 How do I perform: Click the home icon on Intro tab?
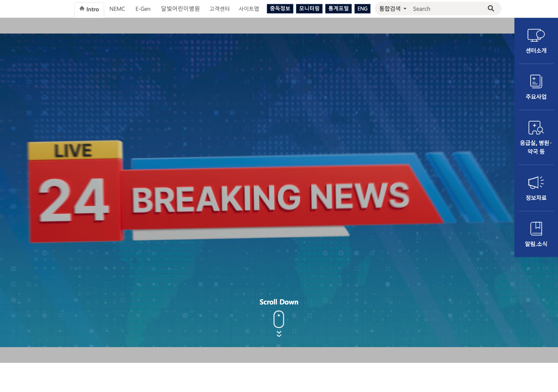(82, 8)
